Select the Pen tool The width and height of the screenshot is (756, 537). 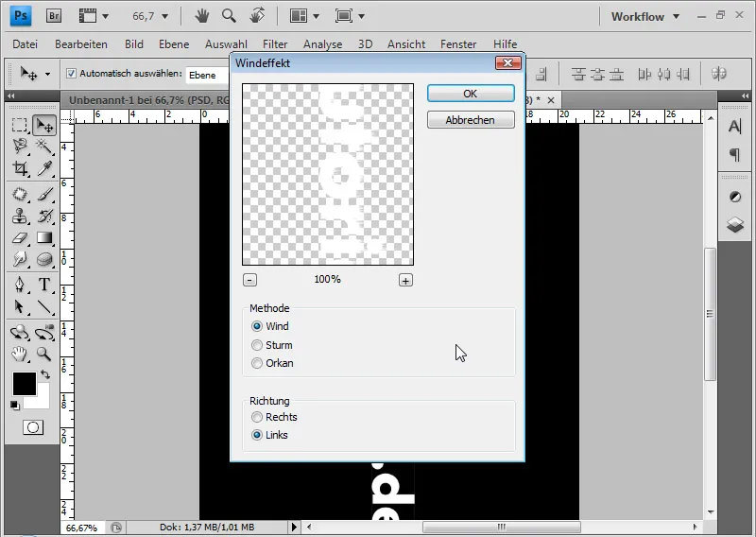click(20, 285)
